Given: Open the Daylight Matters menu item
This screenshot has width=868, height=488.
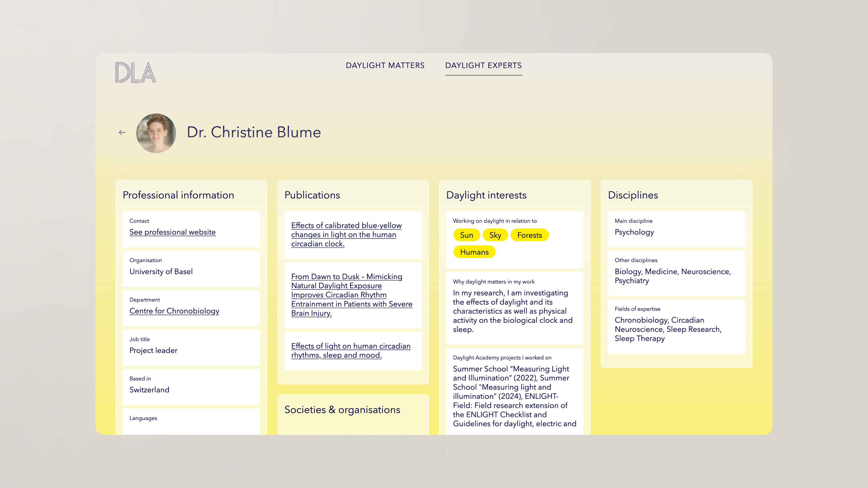Looking at the screenshot, I should [385, 65].
